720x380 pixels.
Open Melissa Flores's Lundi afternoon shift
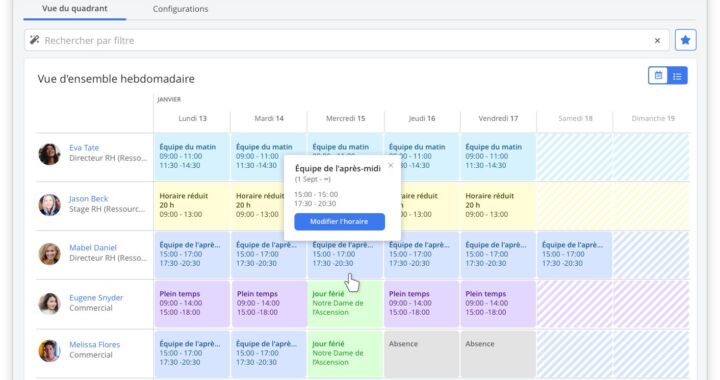[192, 354]
